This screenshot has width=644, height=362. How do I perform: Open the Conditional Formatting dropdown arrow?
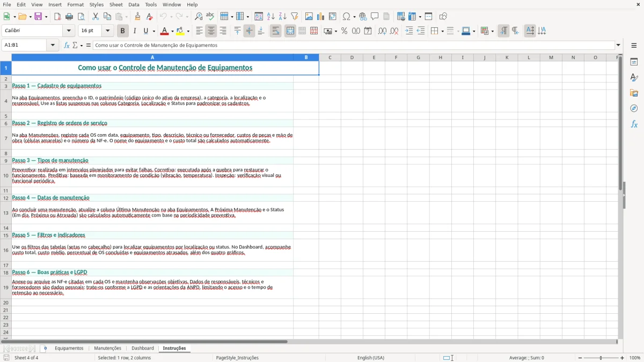point(492,31)
